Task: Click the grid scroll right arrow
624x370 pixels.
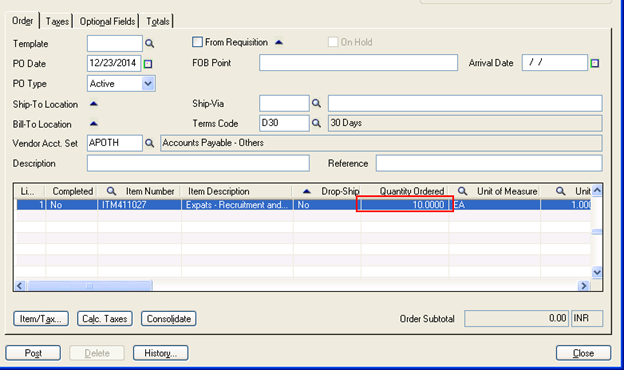Action: point(584,286)
